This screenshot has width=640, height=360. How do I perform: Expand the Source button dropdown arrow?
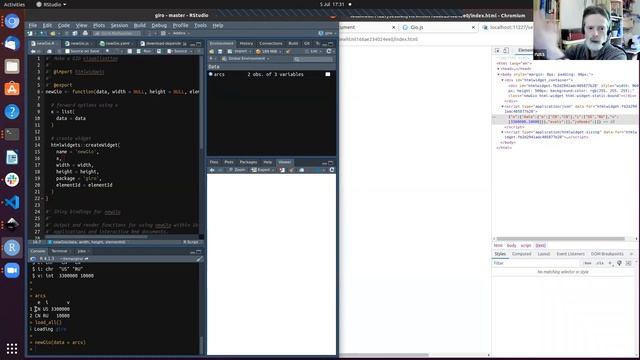click(191, 51)
